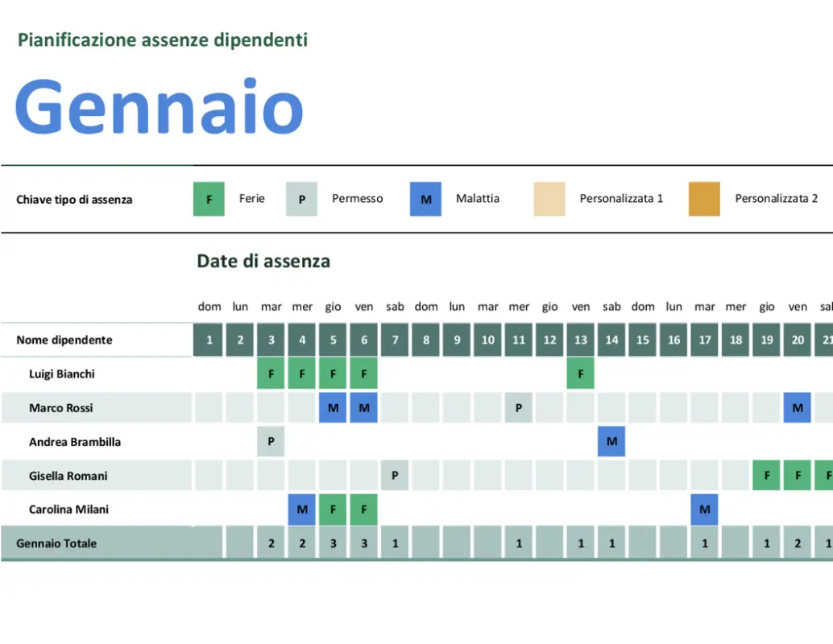The image size is (833, 644).
Task: Select Andrea Brambilla's M cell on day 14
Action: (611, 442)
